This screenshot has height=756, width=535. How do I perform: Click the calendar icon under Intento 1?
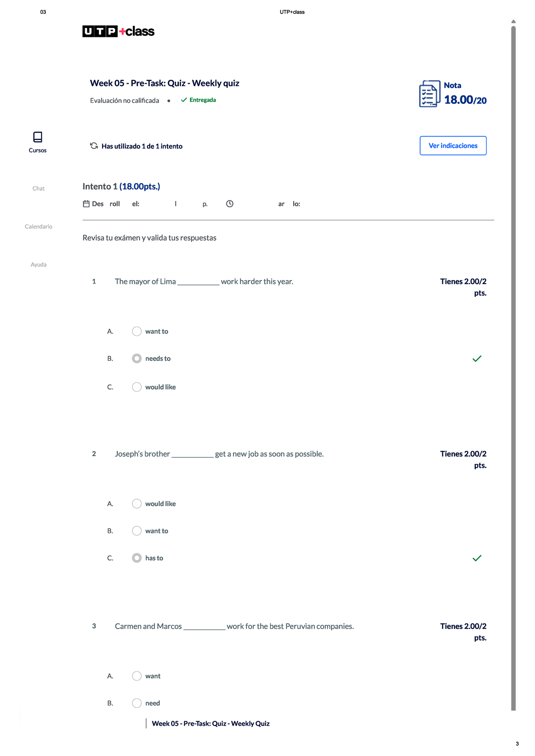[86, 204]
